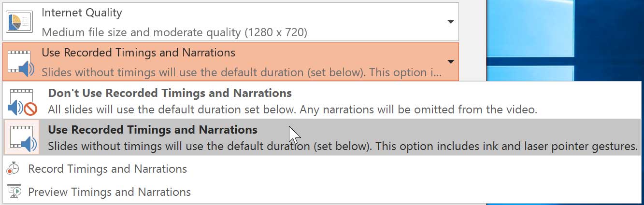
Task: Click Record Timings and Narrations
Action: 107,169
